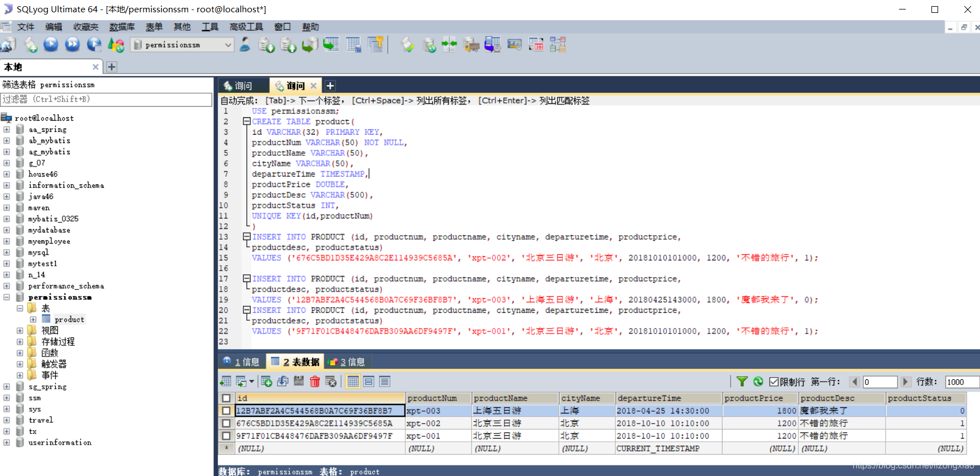
Task: Go to previous page of rows
Action: [x=854, y=382]
